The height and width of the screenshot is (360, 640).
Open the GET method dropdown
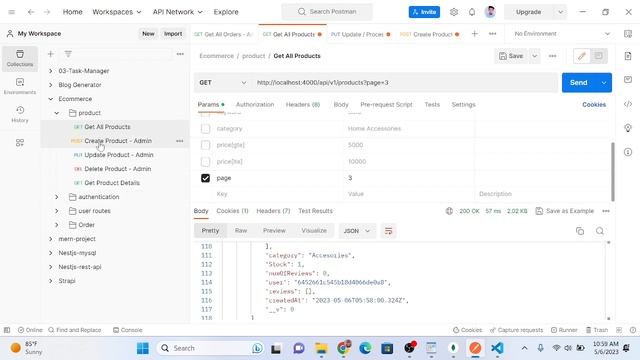pyautogui.click(x=222, y=82)
